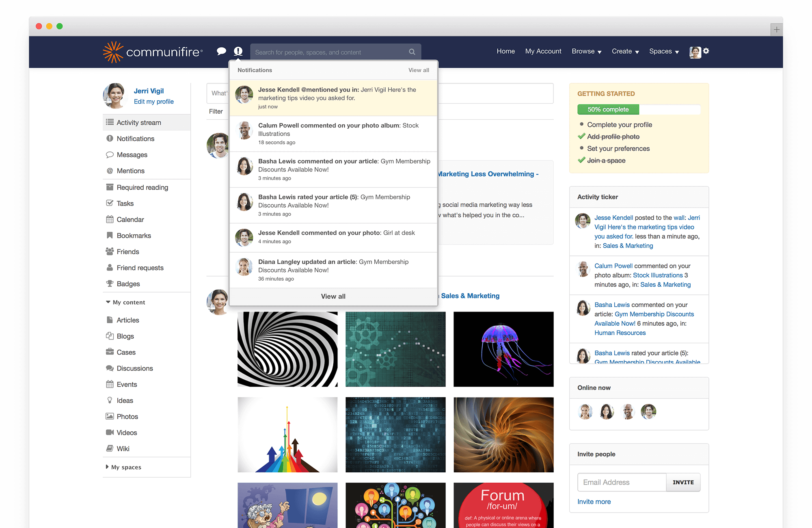Open the Bookmarks sidebar icon
Viewport: 812px width, 528px height.
tap(110, 236)
